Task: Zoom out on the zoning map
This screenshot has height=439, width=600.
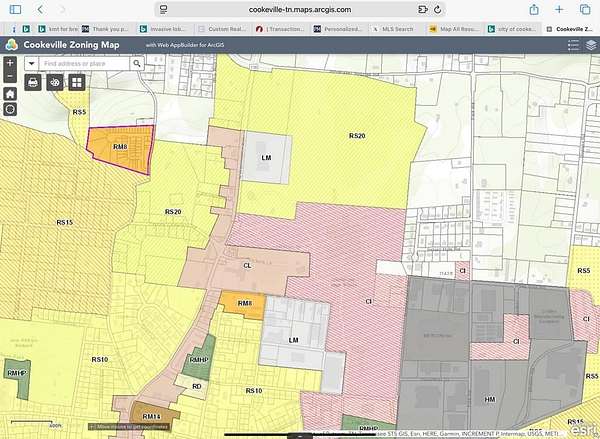Action: pos(9,76)
